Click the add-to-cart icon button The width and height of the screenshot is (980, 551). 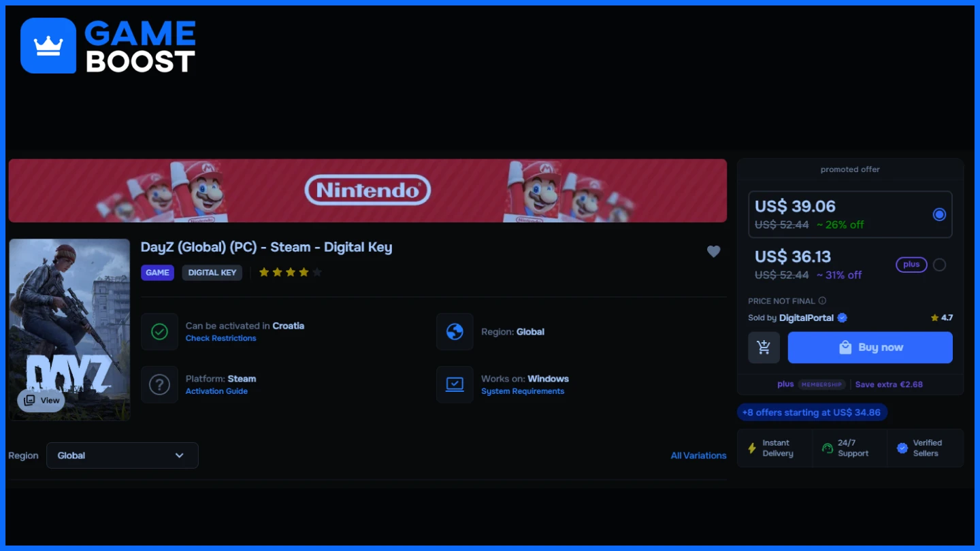click(764, 348)
